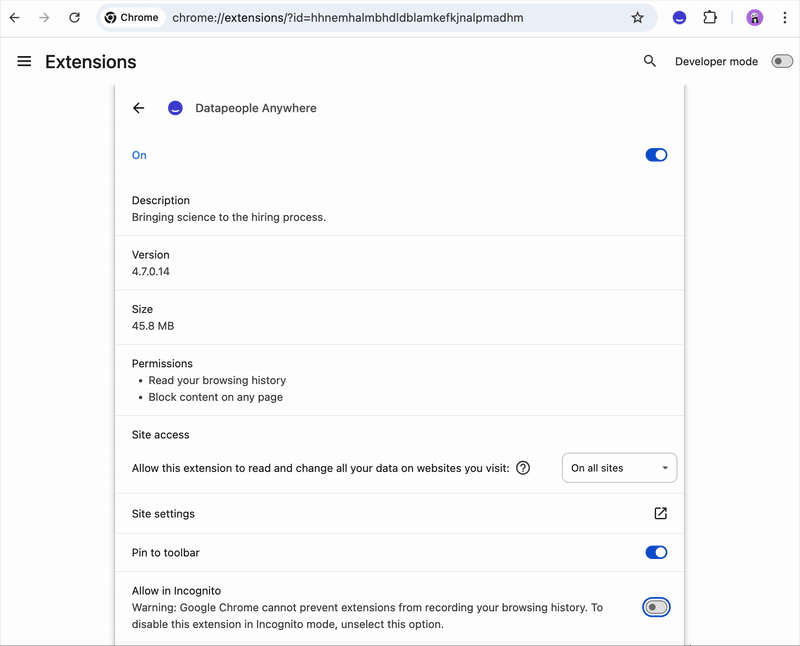This screenshot has width=800, height=646.
Task: Enable Allow in Incognito switch
Action: pyautogui.click(x=656, y=607)
